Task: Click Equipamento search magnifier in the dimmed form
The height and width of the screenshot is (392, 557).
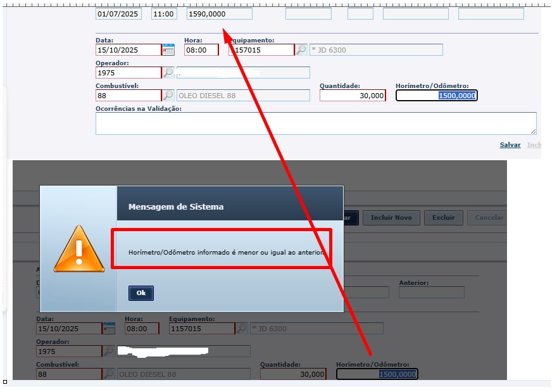Action: 242,329
